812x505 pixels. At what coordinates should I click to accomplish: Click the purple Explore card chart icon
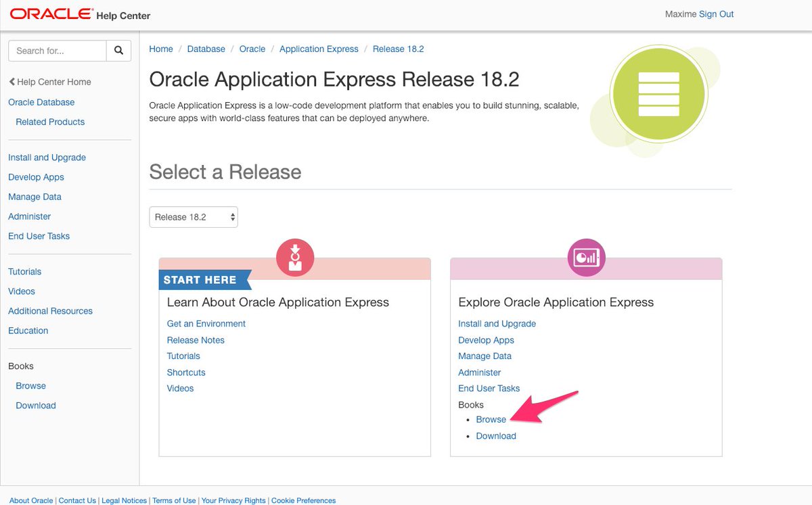point(586,258)
